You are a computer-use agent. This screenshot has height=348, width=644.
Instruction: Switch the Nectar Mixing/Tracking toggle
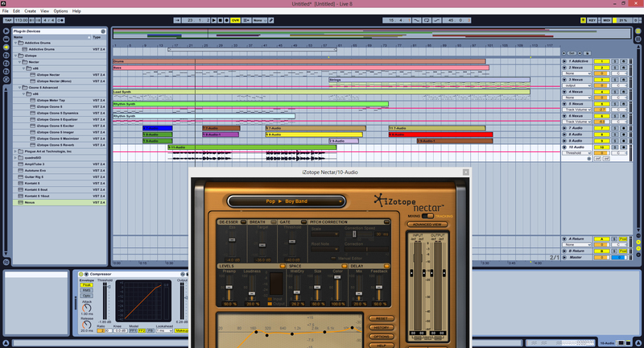point(427,216)
